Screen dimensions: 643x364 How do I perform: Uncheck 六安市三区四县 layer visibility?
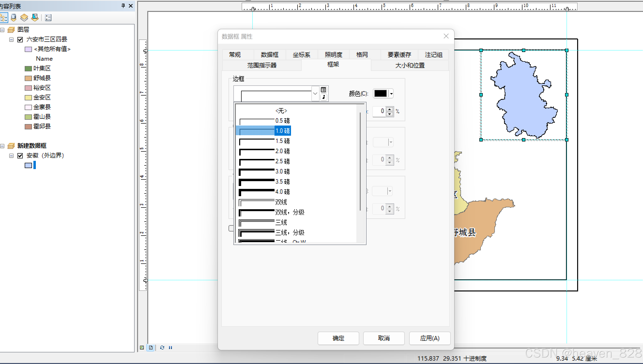20,39
